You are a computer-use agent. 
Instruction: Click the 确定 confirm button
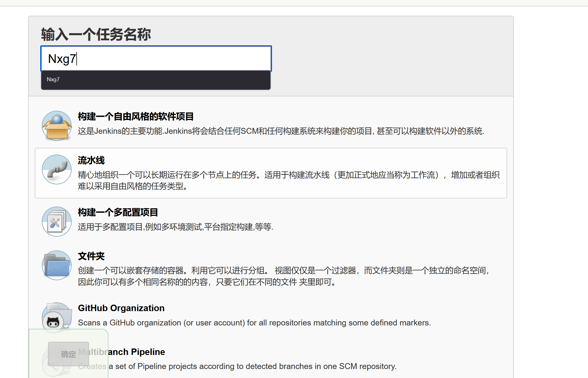click(x=69, y=354)
